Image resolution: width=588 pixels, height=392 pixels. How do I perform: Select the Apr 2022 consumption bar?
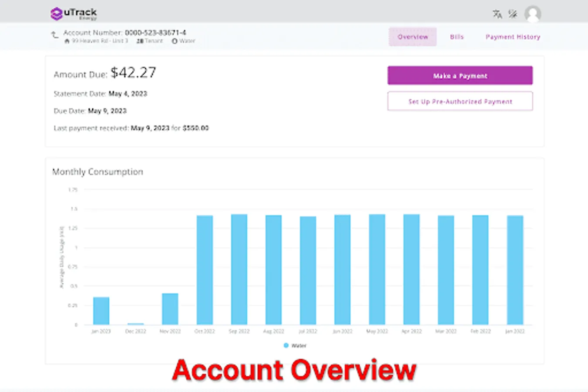411,270
